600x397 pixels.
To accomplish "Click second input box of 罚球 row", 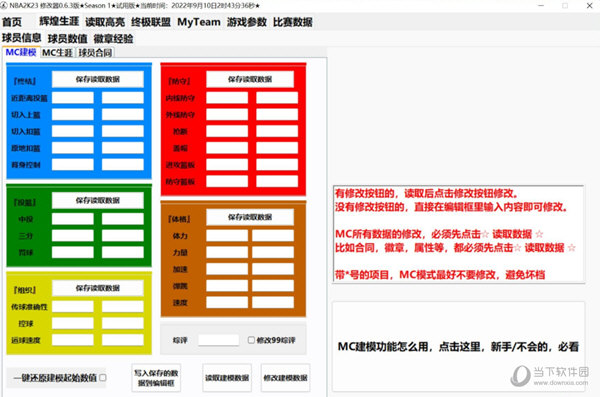I will (122, 252).
